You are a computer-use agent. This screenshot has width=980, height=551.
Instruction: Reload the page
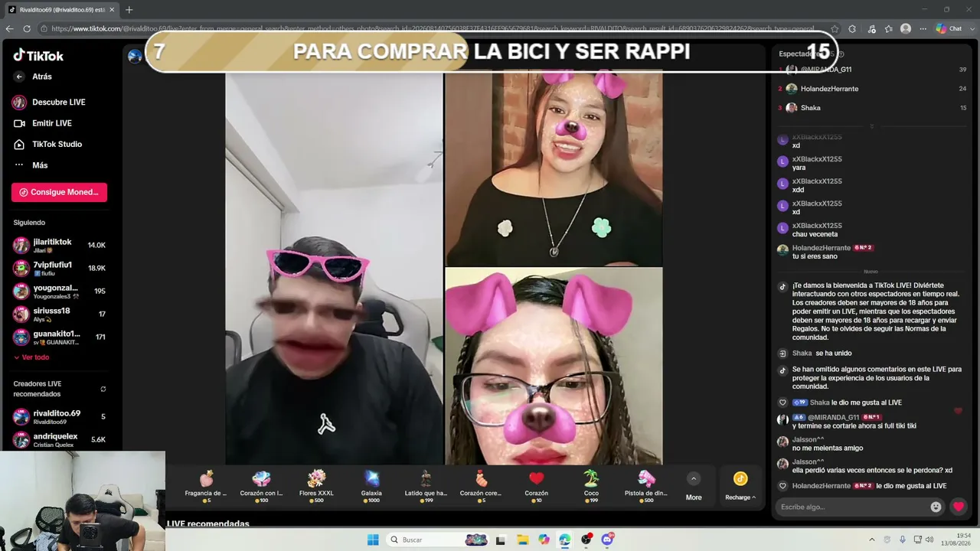point(27,29)
